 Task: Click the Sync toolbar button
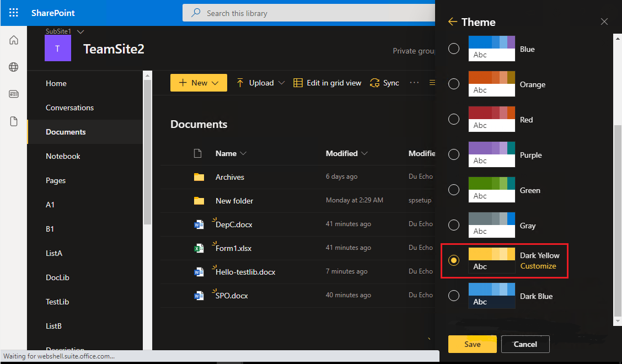point(384,83)
